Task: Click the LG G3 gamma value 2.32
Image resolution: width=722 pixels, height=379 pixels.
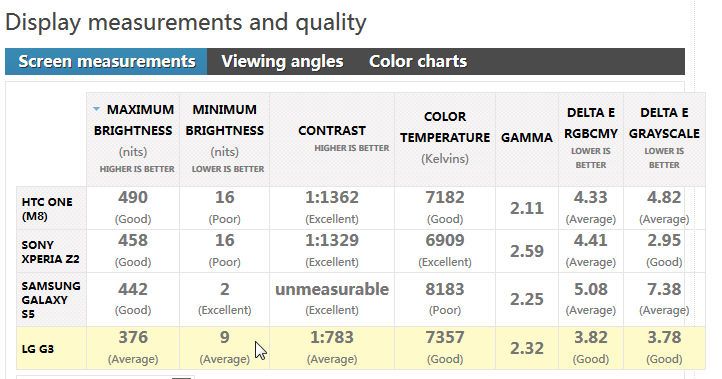Action: (x=527, y=348)
